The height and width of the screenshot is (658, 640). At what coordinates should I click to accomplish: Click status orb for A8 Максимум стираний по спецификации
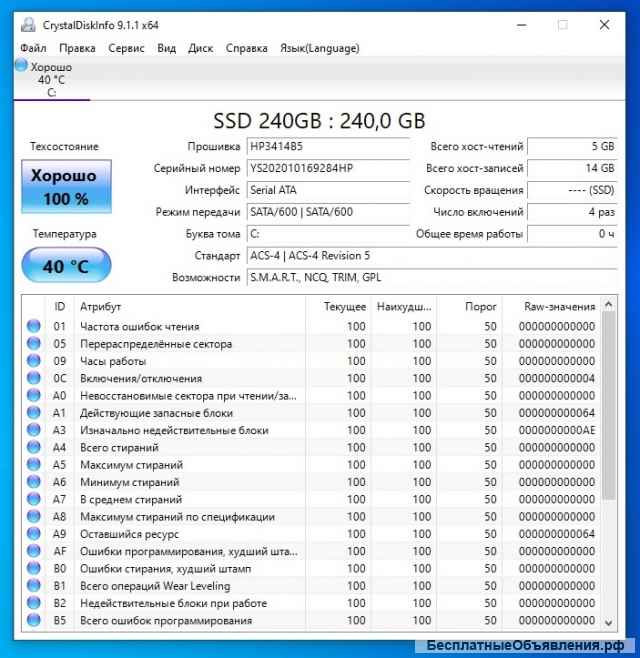point(34,516)
